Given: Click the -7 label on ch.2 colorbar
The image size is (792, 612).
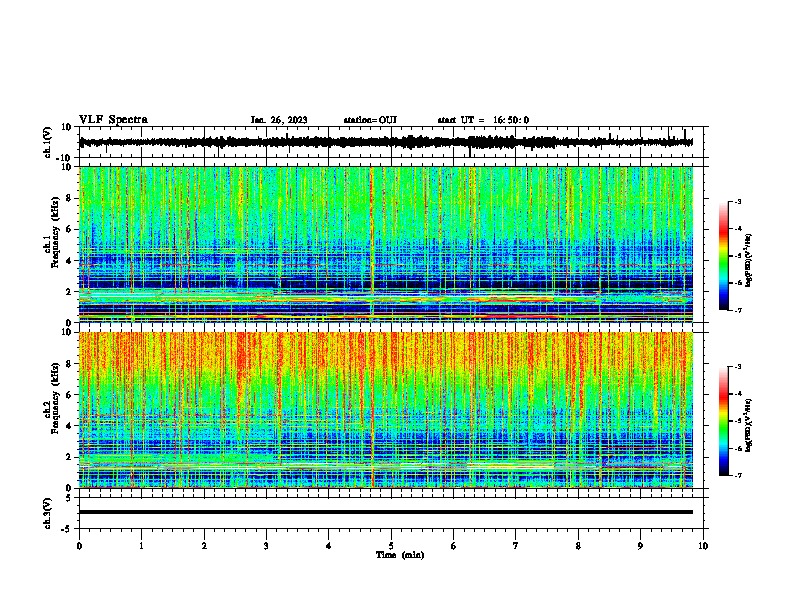Looking at the screenshot, I should click(737, 475).
